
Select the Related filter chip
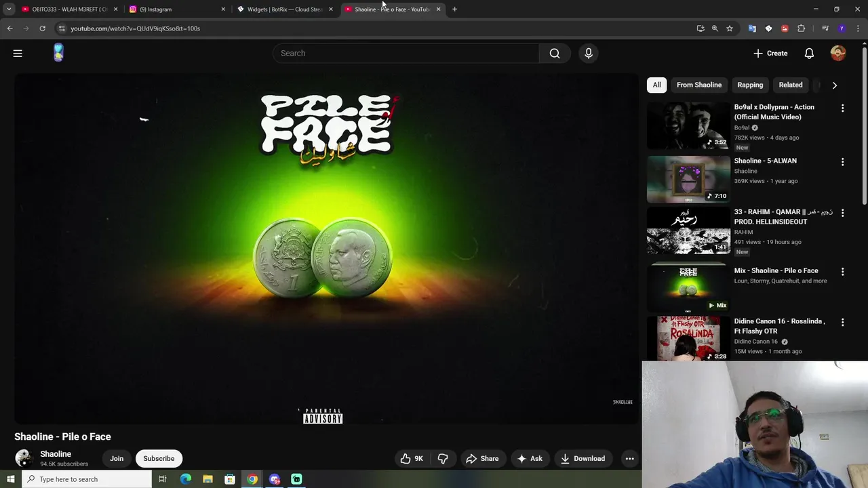[791, 85]
